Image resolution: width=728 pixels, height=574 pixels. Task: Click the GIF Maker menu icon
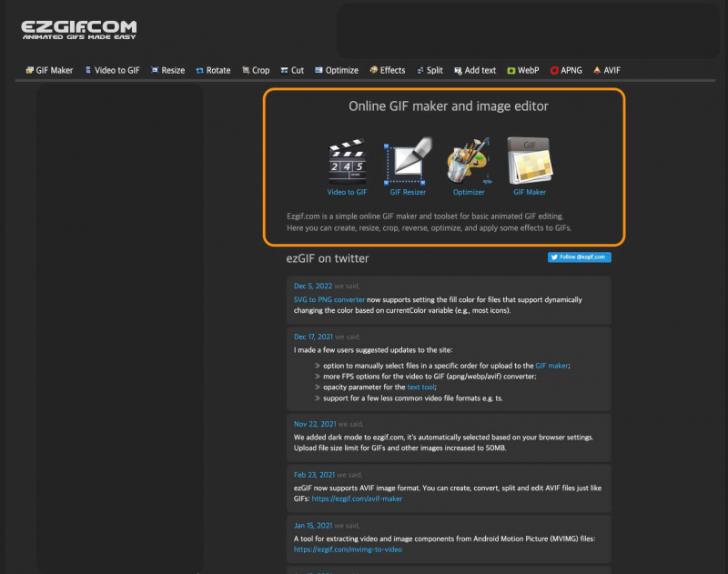tap(30, 70)
